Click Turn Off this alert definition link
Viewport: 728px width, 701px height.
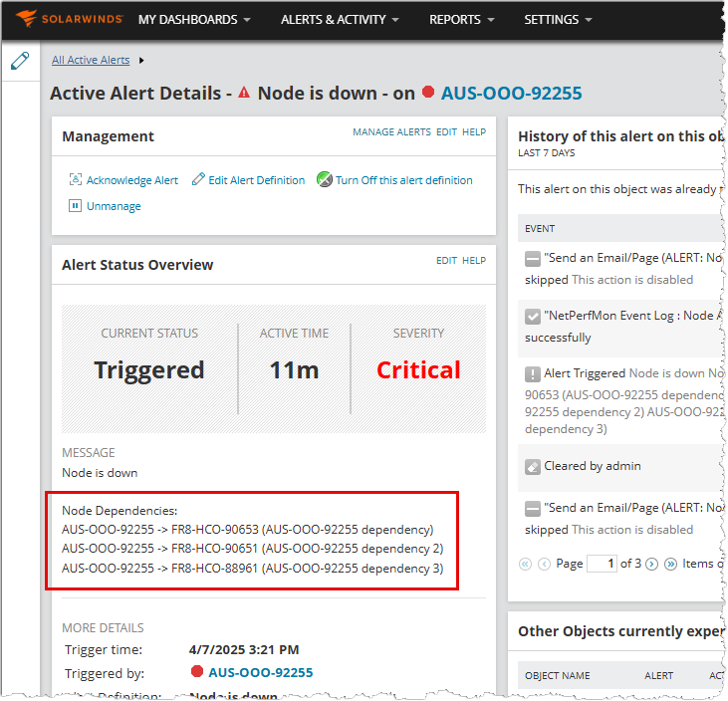tap(404, 180)
